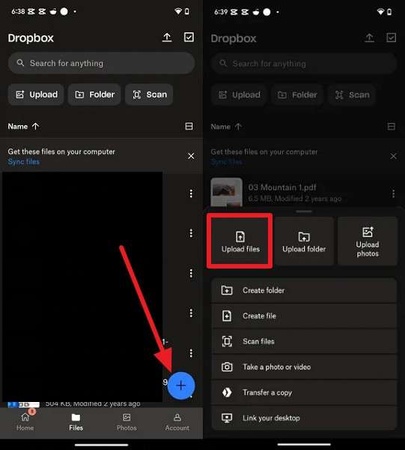Tap the monitor icon beside Link your desktop
405x450 pixels.
(x=227, y=418)
